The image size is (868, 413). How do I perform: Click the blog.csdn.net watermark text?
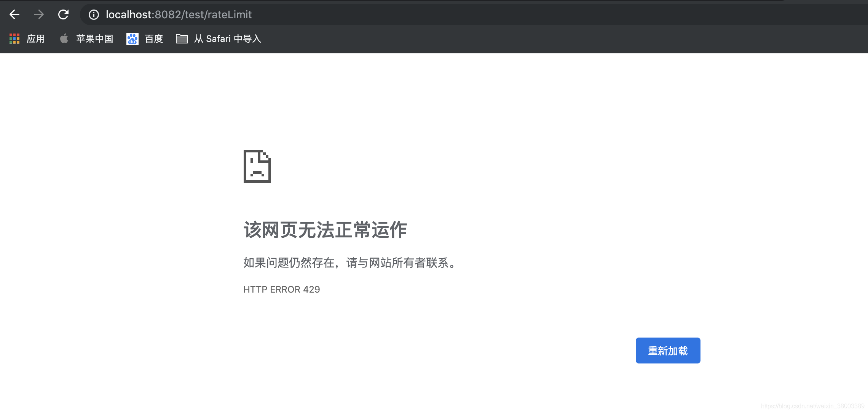(x=812, y=406)
